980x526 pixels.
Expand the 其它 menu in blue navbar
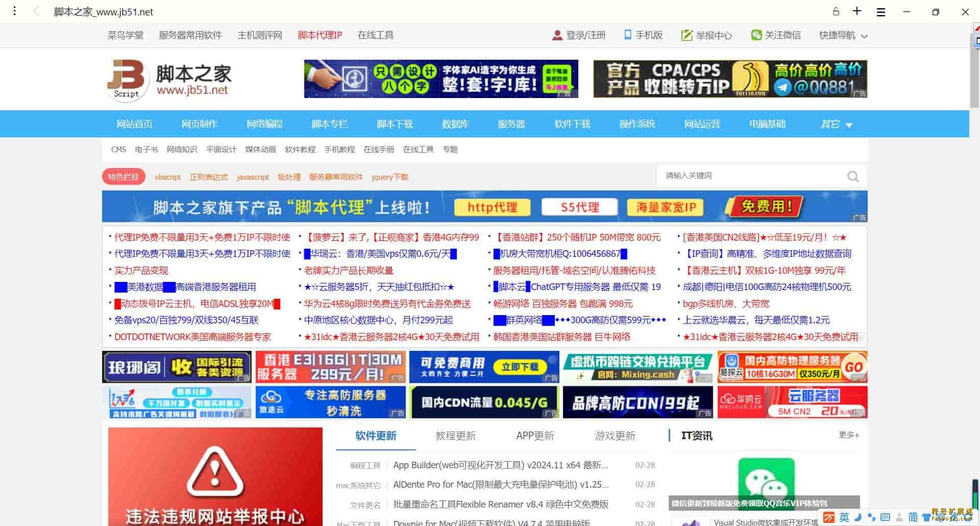[x=836, y=124]
